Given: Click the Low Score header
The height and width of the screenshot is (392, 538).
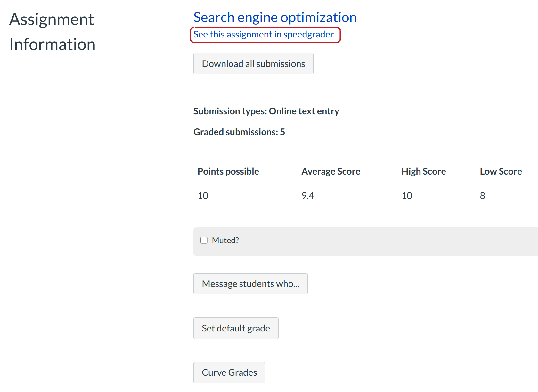Looking at the screenshot, I should pos(501,171).
